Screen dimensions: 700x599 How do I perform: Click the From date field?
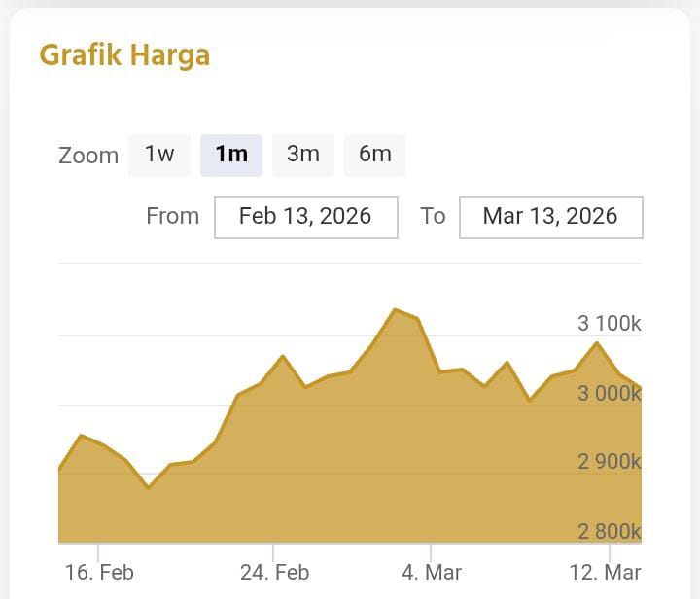305,217
